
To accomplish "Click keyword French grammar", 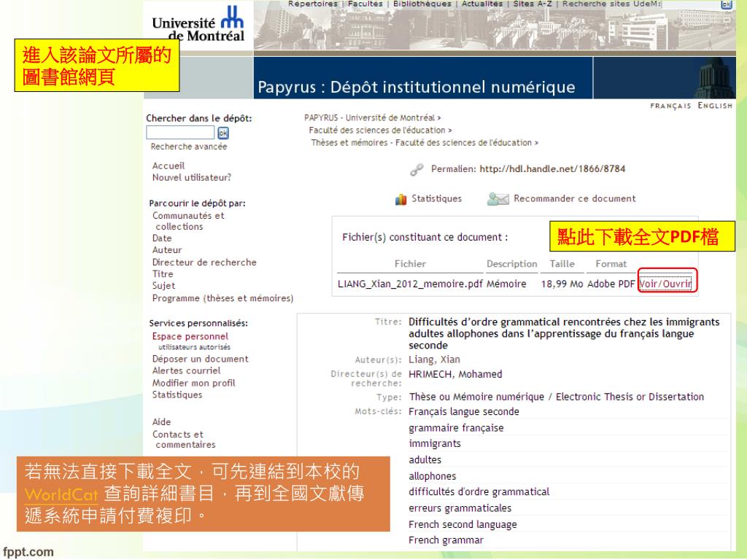I will point(446,540).
